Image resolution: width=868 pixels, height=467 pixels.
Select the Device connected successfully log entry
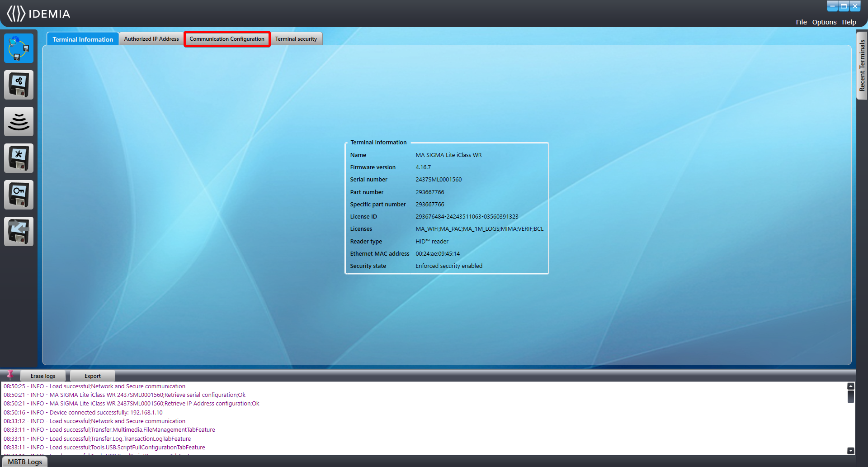point(83,413)
